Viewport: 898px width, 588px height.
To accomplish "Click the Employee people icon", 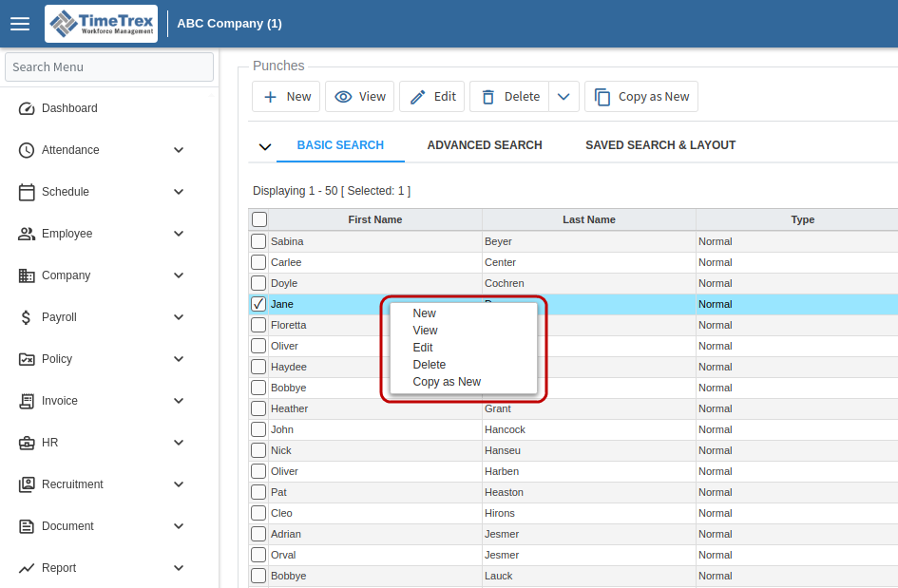I will (x=27, y=234).
